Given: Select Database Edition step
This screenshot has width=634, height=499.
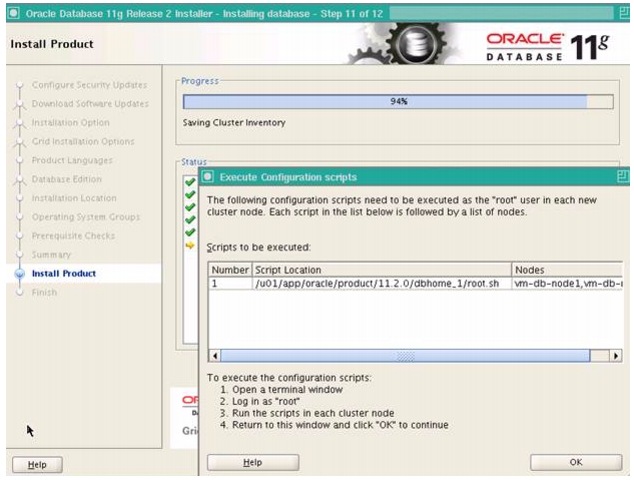Looking at the screenshot, I should pyautogui.click(x=67, y=179).
